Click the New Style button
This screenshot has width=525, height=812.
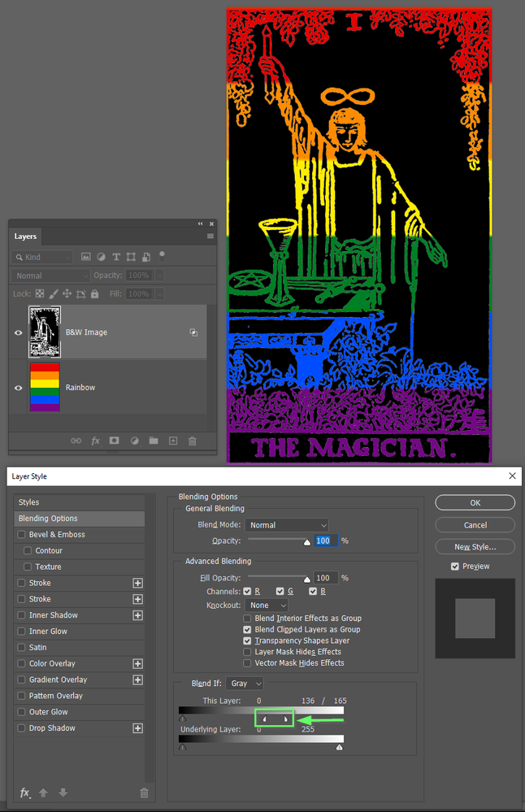coord(475,547)
